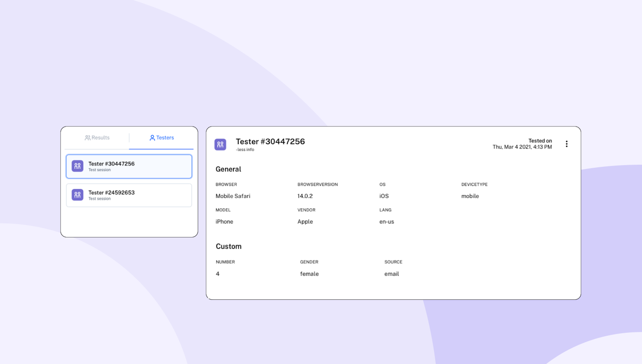642x364 pixels.
Task: Collapse details with the less info link
Action: [245, 150]
